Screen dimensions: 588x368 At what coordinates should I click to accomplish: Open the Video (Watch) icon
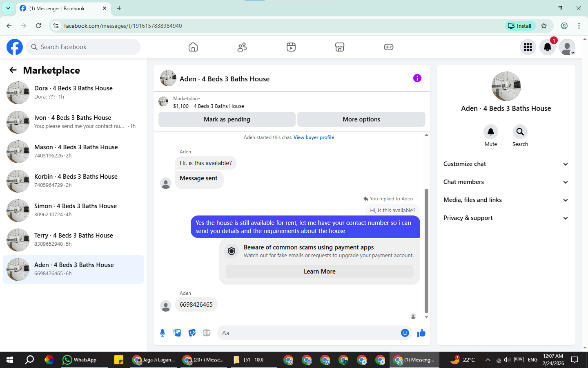pos(291,47)
